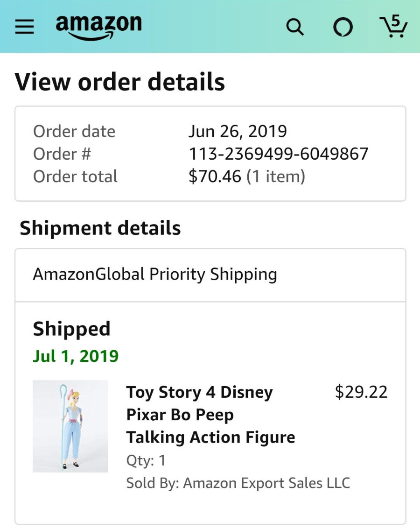420x529 pixels.
Task: Tap the cart item count badge
Action: click(x=396, y=20)
